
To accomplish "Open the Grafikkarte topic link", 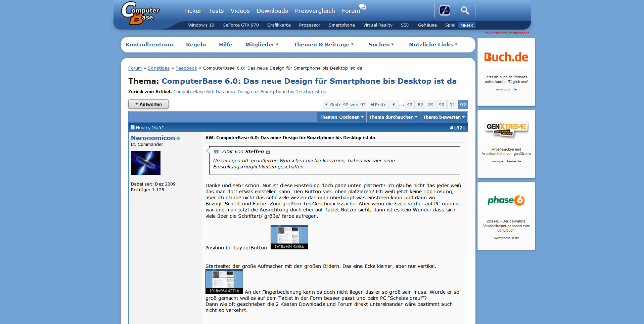I will point(279,25).
